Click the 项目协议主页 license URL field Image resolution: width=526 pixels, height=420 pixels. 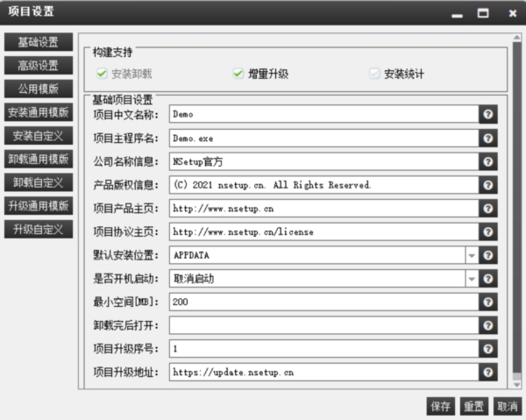click(324, 231)
